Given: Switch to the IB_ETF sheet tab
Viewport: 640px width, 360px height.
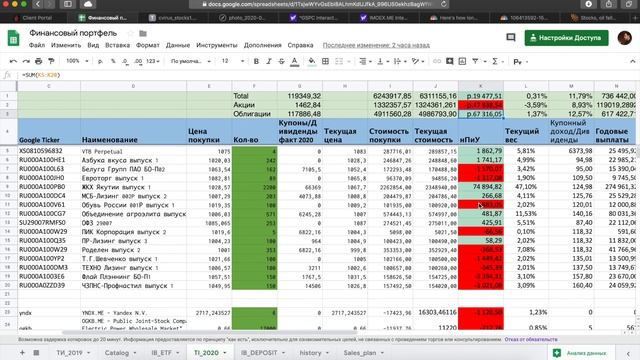Looking at the screenshot, I should (165, 353).
